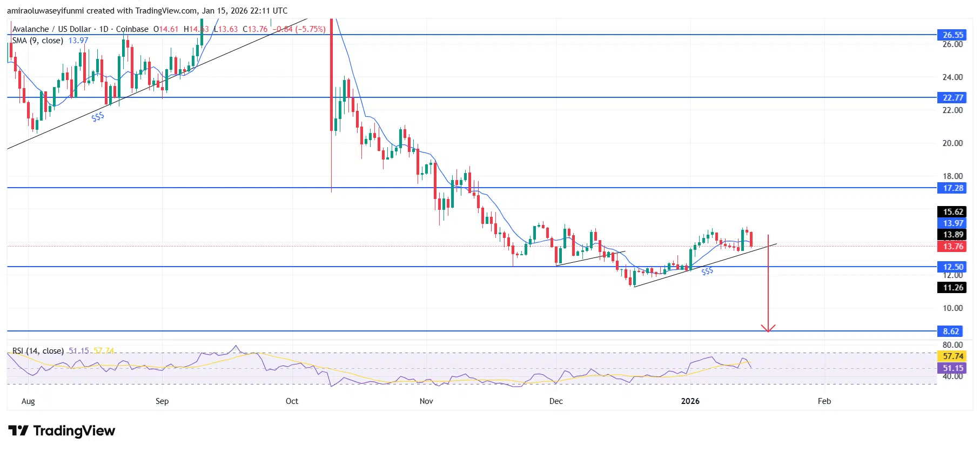
Task: Select the $$$ annotation near January 2026
Action: 707,271
